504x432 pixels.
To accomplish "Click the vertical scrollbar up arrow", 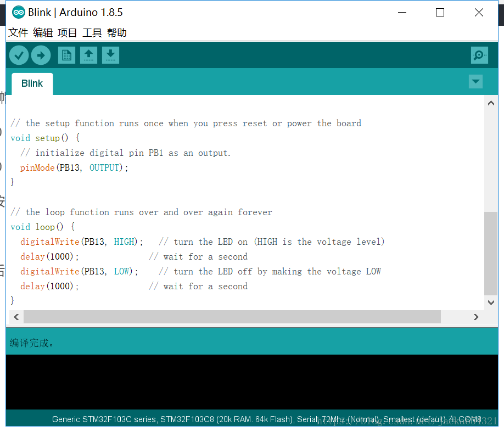I will coord(491,103).
